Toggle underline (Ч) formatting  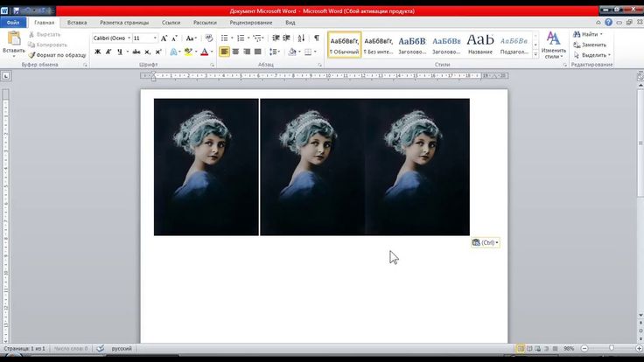point(120,52)
